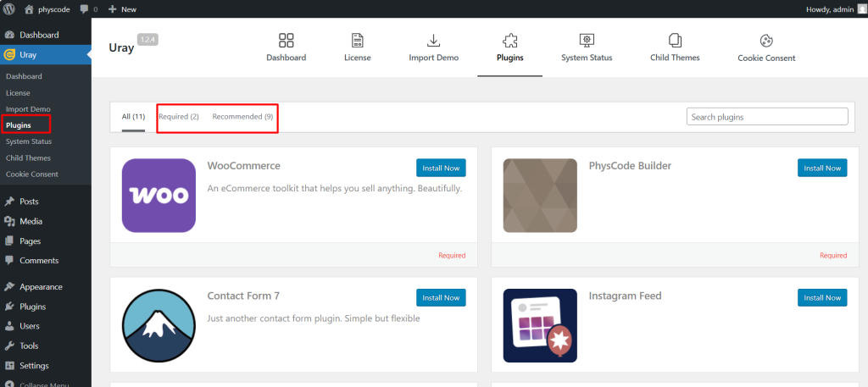868x387 pixels.
Task: Click the Contact Form 7 title
Action: point(243,296)
